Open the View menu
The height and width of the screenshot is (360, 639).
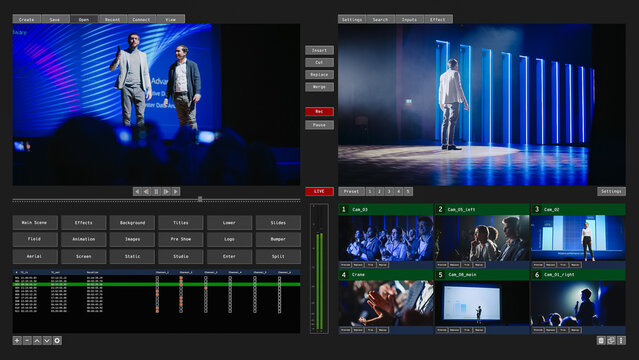point(171,19)
